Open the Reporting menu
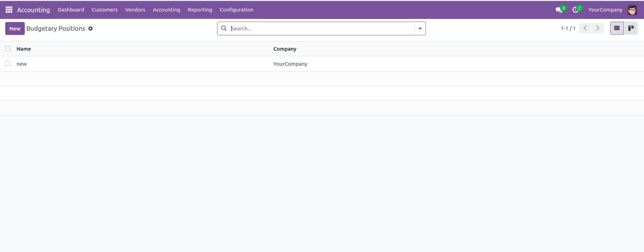This screenshot has height=252, width=644. pyautogui.click(x=200, y=10)
